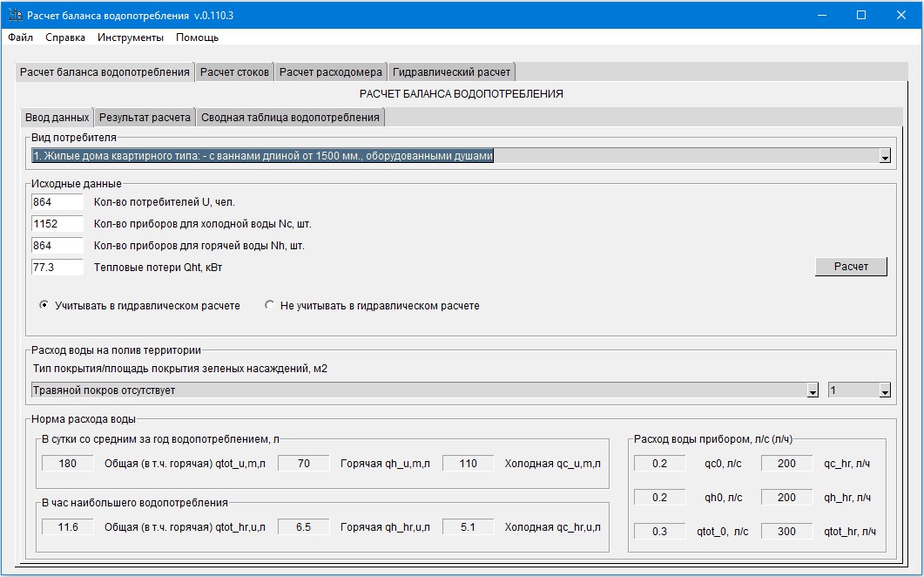Click the qtot_0 л/с value field

[660, 531]
